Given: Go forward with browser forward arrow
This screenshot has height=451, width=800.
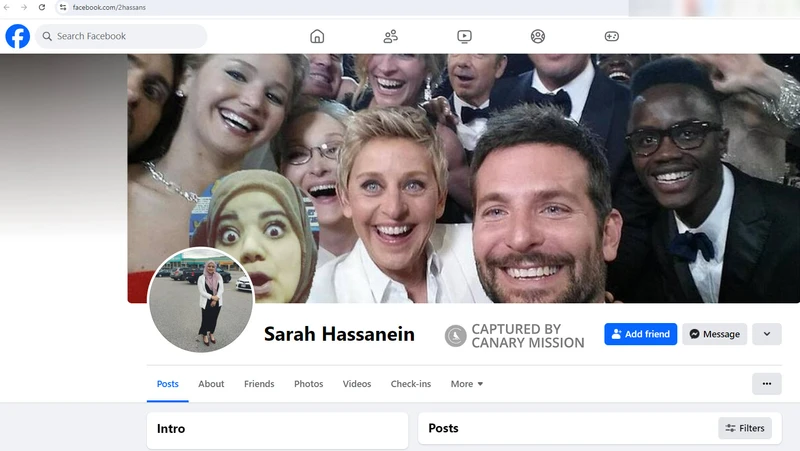Looking at the screenshot, I should pyautogui.click(x=24, y=7).
